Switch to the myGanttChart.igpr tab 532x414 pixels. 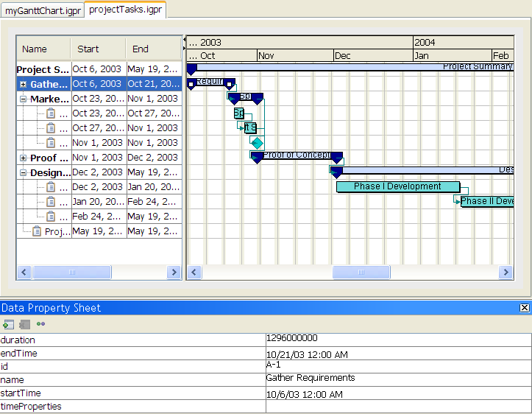pyautogui.click(x=43, y=10)
